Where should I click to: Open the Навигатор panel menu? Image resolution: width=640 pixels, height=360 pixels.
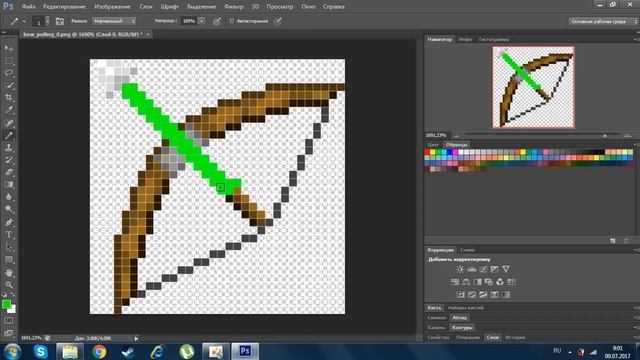636,39
